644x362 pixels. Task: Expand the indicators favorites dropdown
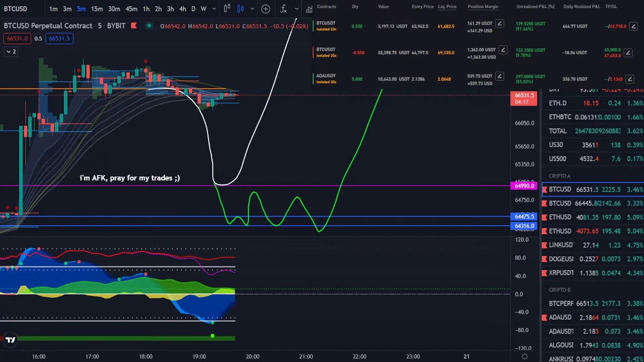click(x=296, y=9)
